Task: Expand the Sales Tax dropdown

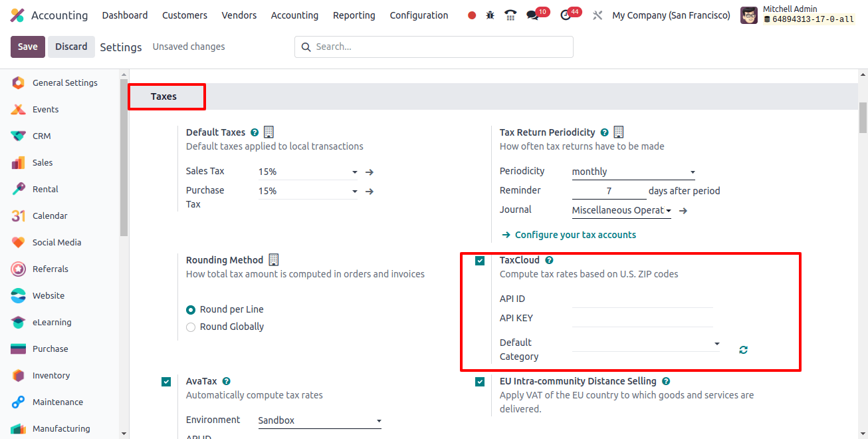Action: [x=308, y=172]
